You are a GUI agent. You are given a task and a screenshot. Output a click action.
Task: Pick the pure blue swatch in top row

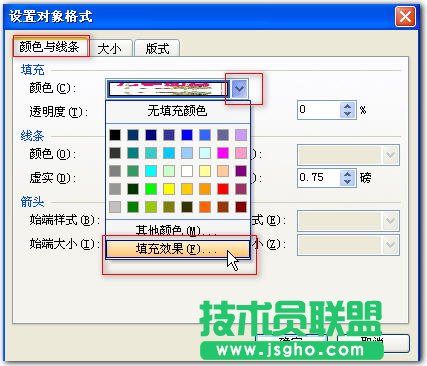click(x=187, y=135)
